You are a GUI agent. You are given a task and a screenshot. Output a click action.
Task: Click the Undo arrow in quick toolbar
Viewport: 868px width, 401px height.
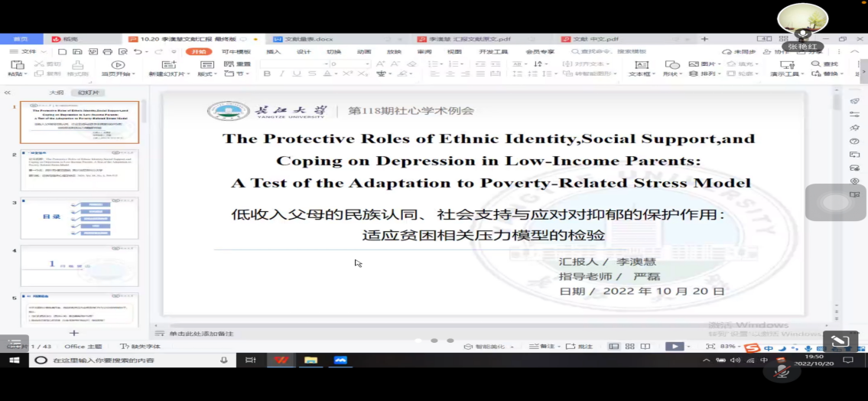pyautogui.click(x=138, y=51)
